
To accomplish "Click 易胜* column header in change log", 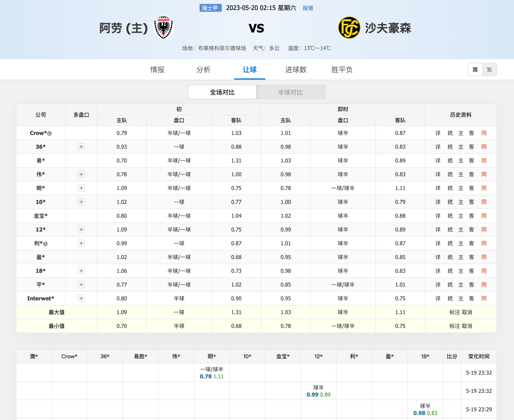I will pyautogui.click(x=140, y=356).
